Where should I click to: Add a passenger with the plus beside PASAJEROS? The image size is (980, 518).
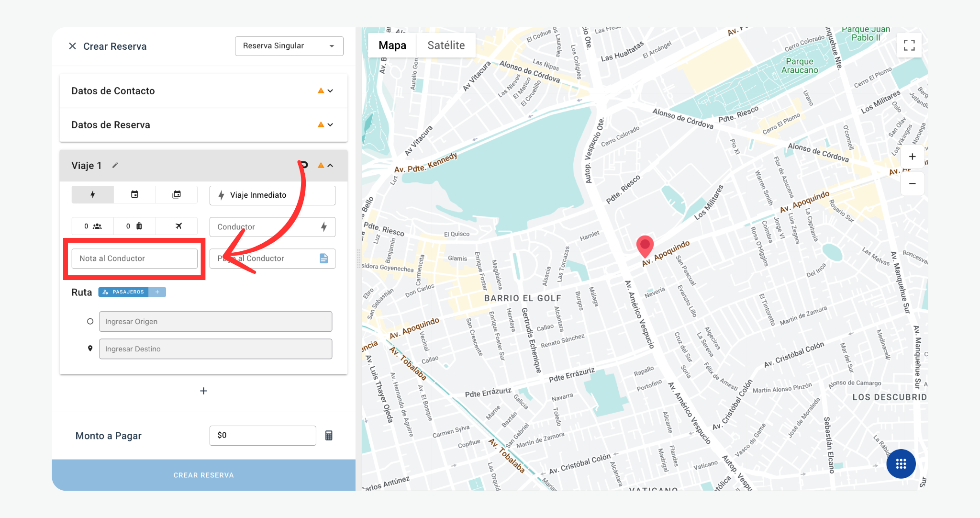(157, 292)
